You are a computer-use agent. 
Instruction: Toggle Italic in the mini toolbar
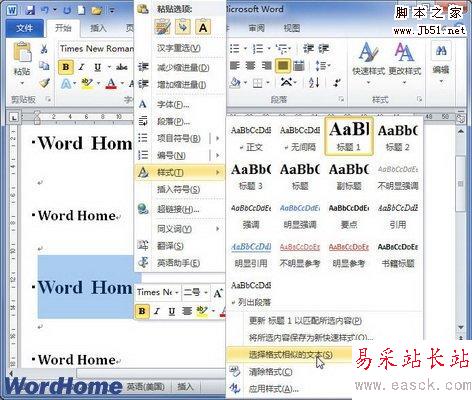pyautogui.click(x=157, y=311)
